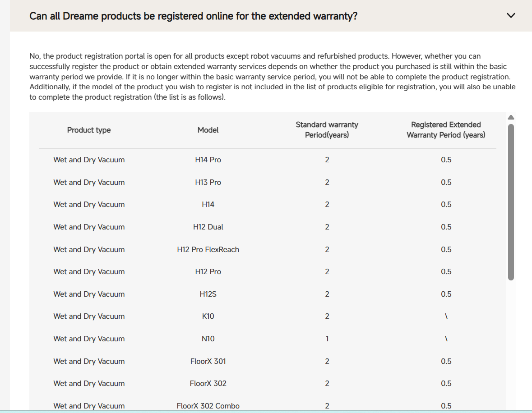Click the standard warranty '2' in H12S row
Screen dimensions: 532x413
(x=327, y=294)
